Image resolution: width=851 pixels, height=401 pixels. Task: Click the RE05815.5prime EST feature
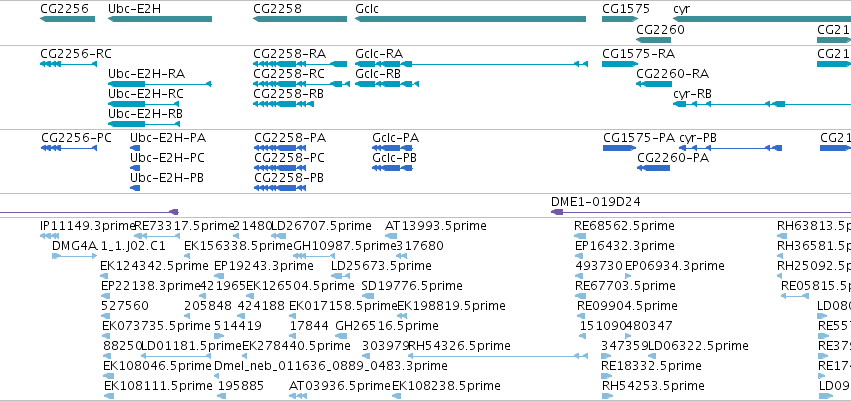pyautogui.click(x=795, y=296)
